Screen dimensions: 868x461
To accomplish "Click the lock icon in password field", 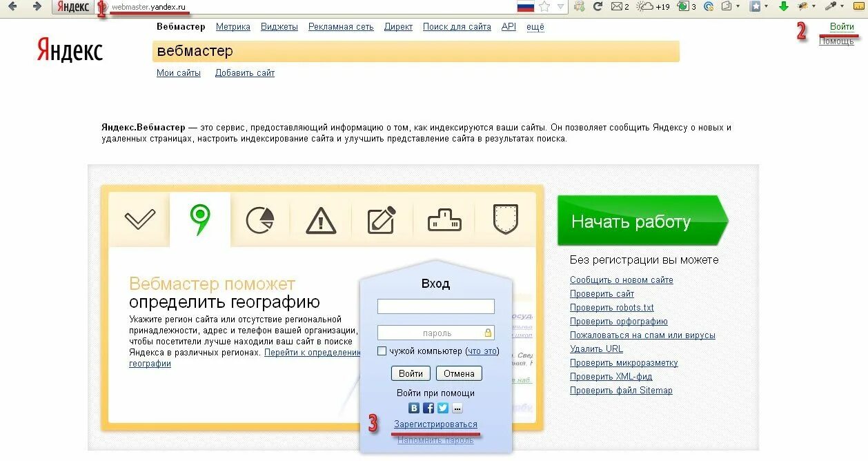I will point(488,333).
